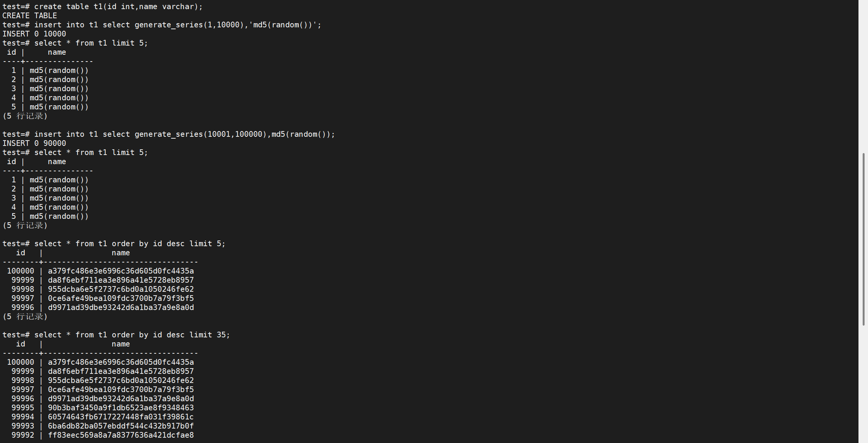868x443 pixels.
Task: Click the hash starting with 60574643fb
Action: pos(121,417)
